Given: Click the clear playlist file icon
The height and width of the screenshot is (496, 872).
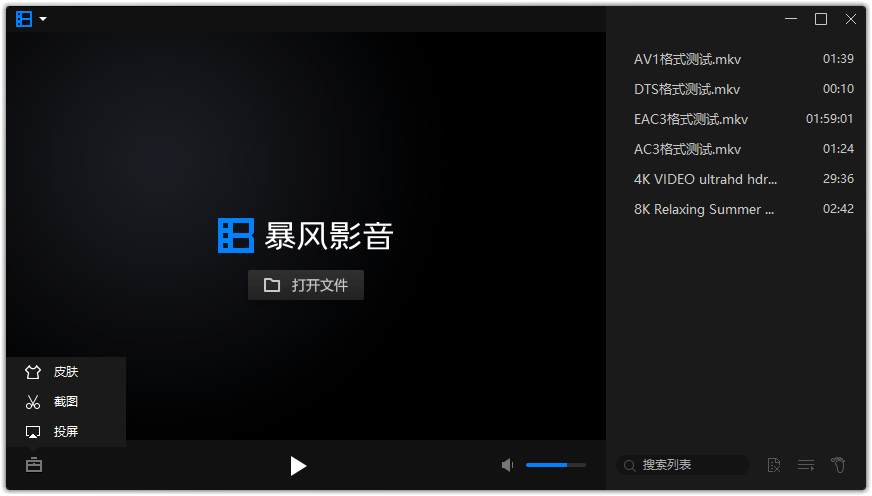Looking at the screenshot, I should 773,465.
